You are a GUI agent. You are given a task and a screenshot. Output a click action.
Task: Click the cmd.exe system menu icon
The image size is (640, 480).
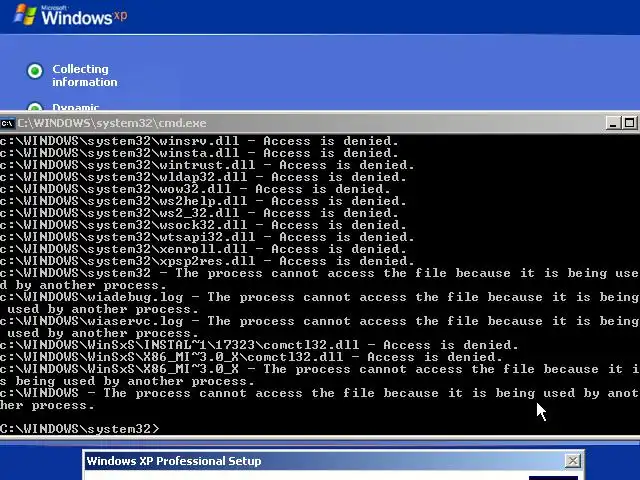click(x=7, y=123)
